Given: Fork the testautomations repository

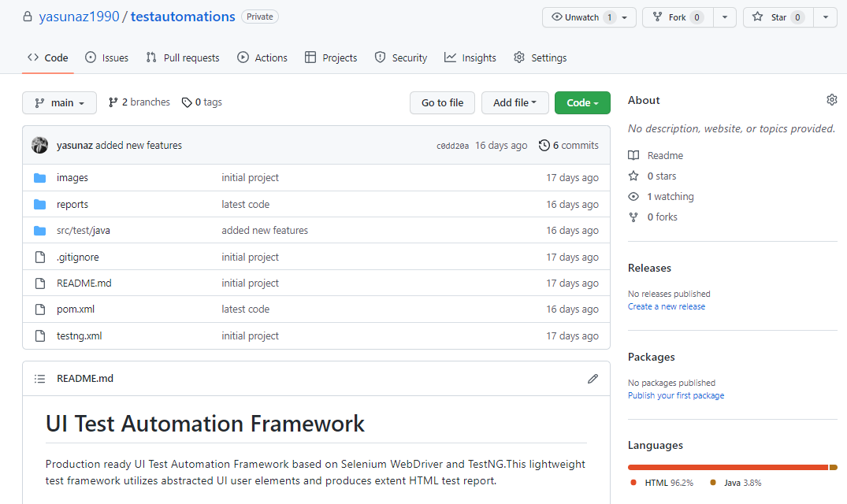Looking at the screenshot, I should [678, 17].
